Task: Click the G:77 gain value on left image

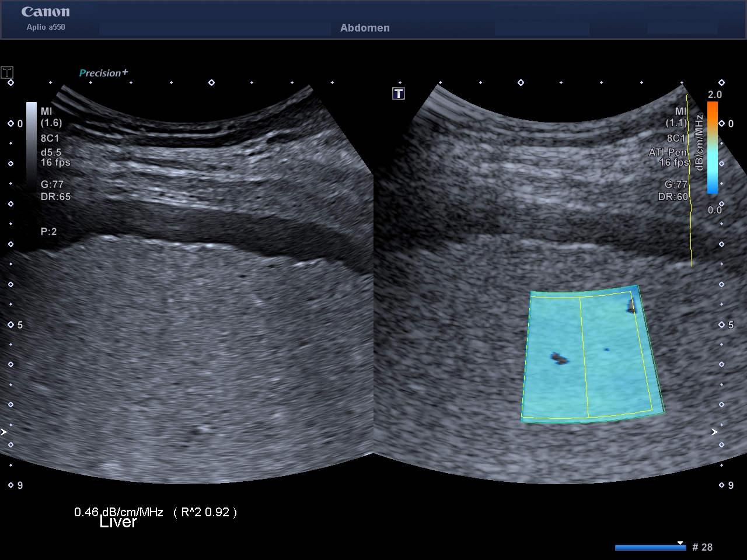Action: coord(52,184)
